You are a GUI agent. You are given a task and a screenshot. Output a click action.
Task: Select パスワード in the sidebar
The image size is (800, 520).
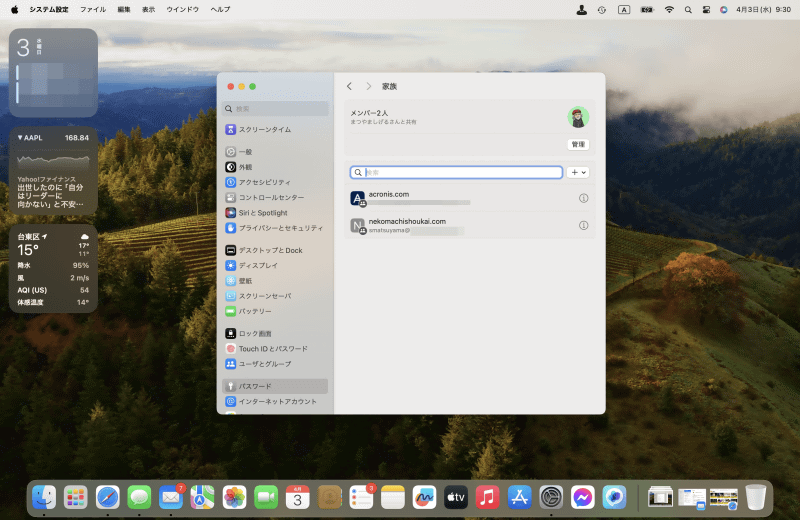pyautogui.click(x=275, y=386)
